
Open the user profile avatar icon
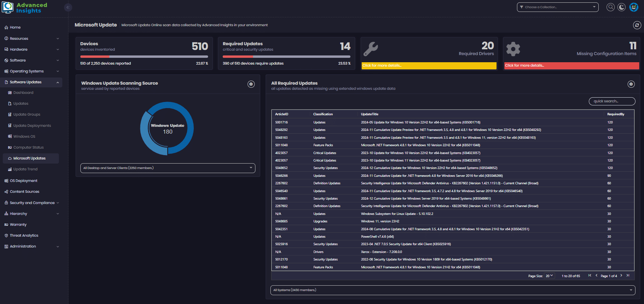(634, 7)
